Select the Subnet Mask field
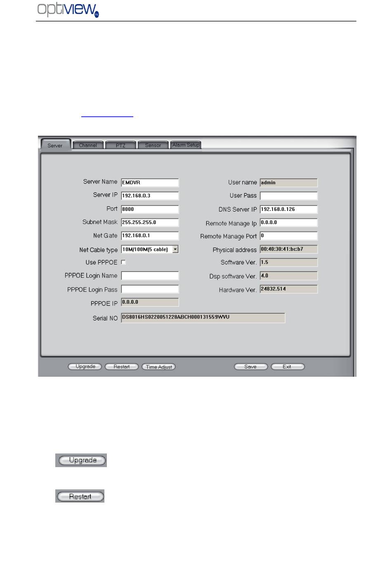The width and height of the screenshot is (392, 581). (x=150, y=222)
